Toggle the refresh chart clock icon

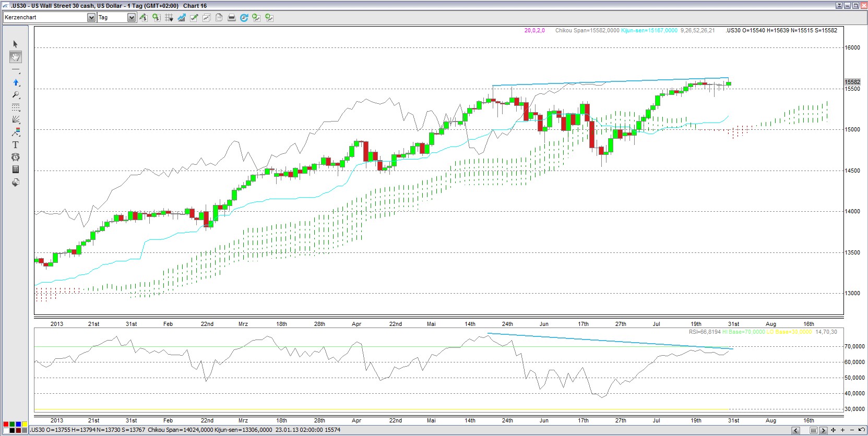coord(244,18)
